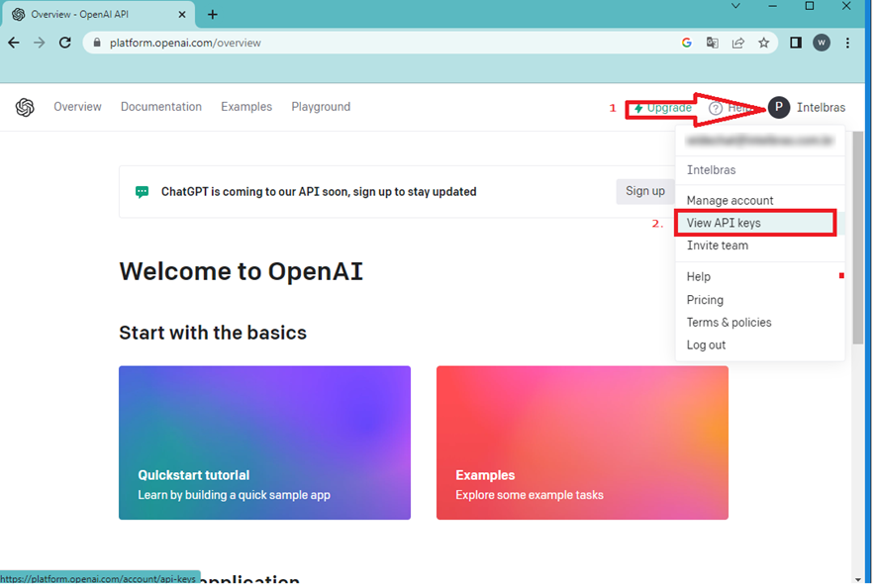Open the Examples card with example tasks
The image size is (877, 588).
(582, 443)
